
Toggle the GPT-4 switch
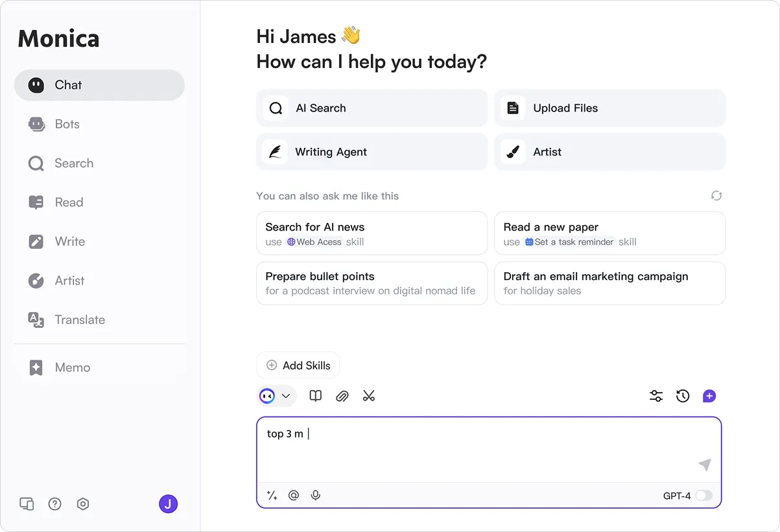(703, 496)
